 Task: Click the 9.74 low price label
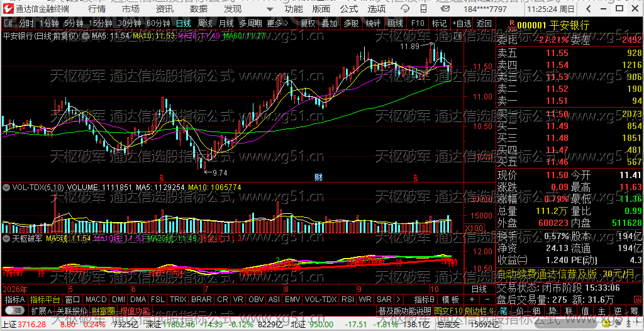220,173
